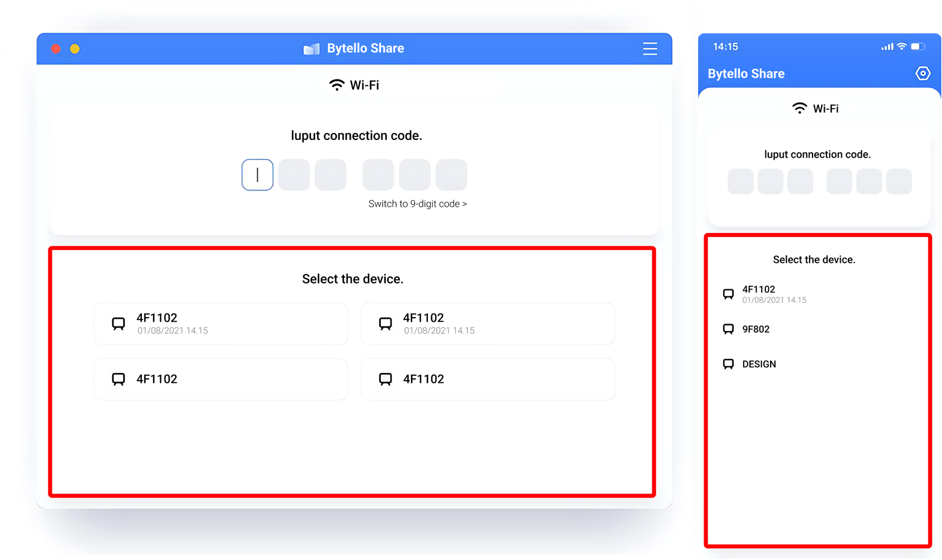Click the screen icon next to 9F802
Screen dimensions: 942x560
coord(728,329)
